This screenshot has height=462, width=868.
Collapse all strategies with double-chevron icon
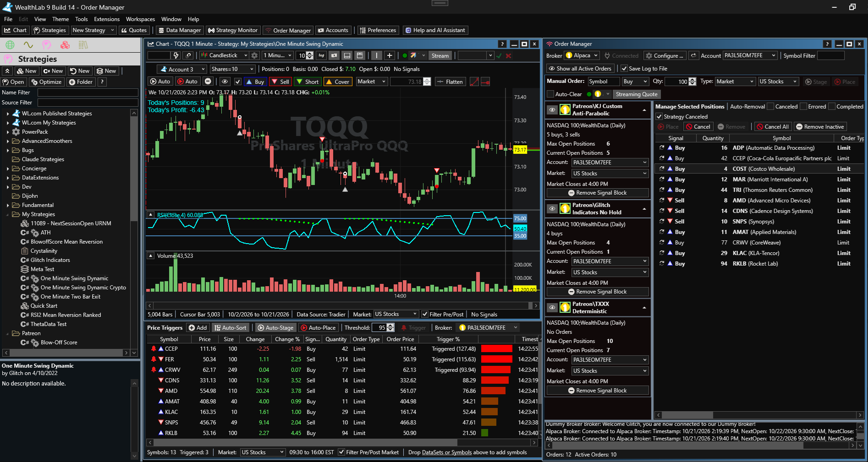(7, 71)
